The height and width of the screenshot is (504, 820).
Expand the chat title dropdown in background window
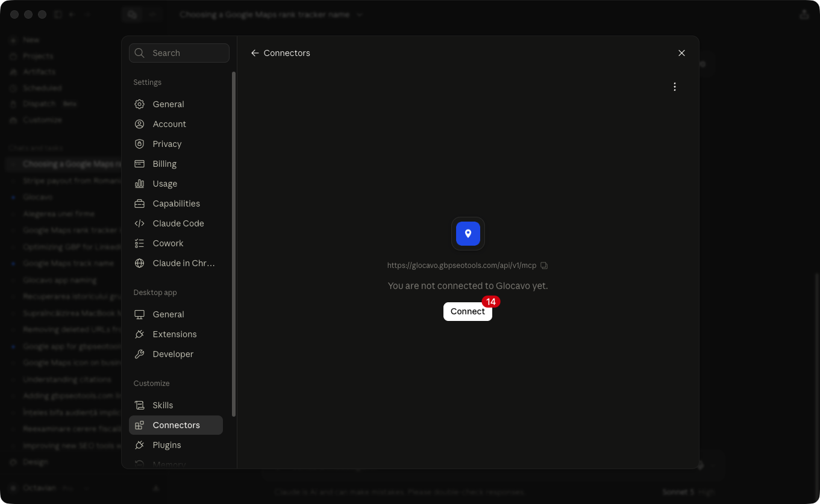point(360,14)
